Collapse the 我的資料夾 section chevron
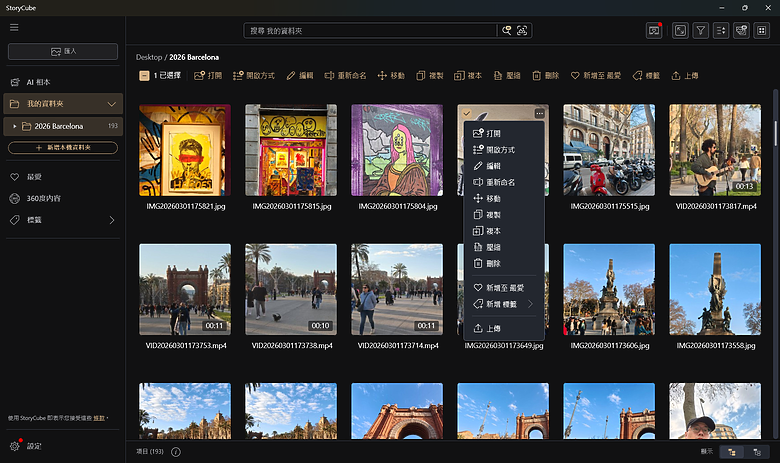This screenshot has width=780, height=463. pyautogui.click(x=112, y=104)
